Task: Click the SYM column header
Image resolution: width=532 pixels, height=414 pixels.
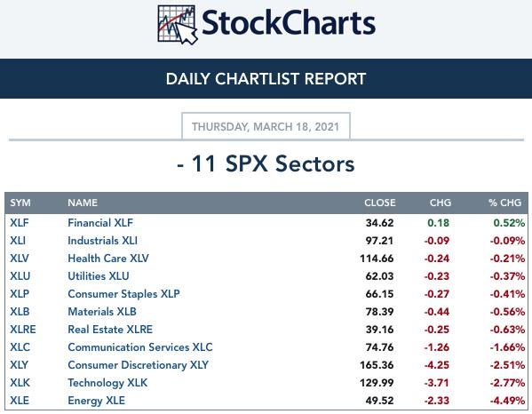Action: click(x=20, y=203)
